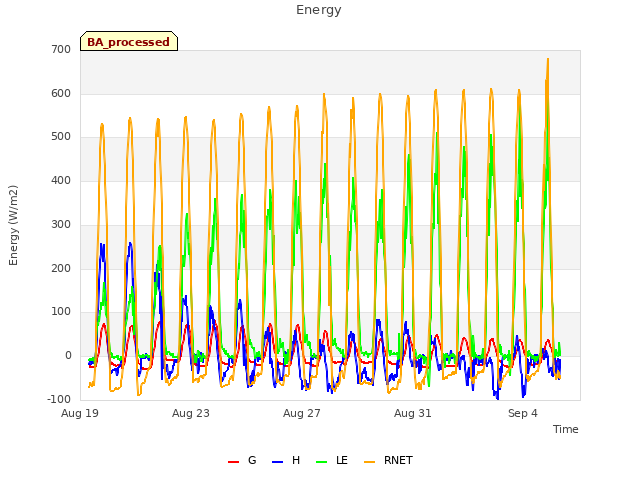Toggle the RNET series in legend

point(388,460)
